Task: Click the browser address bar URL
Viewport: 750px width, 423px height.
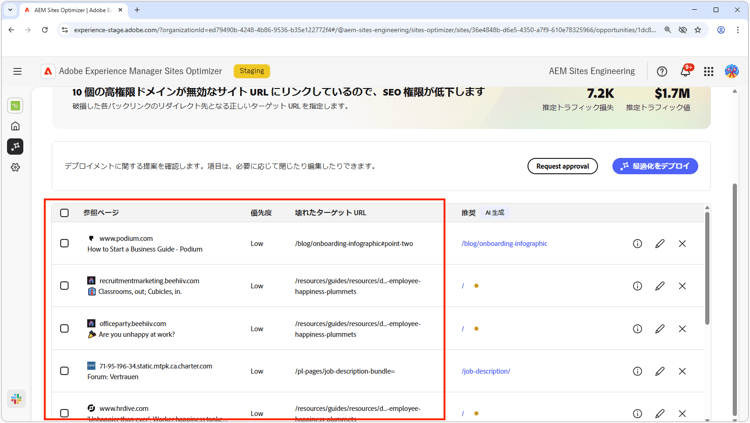Action: [x=364, y=30]
